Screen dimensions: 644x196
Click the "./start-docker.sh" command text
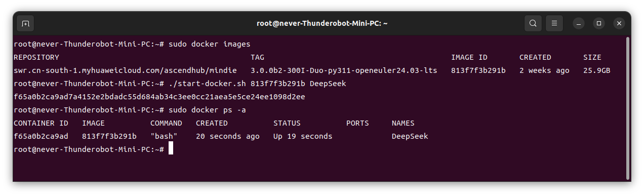coord(207,84)
